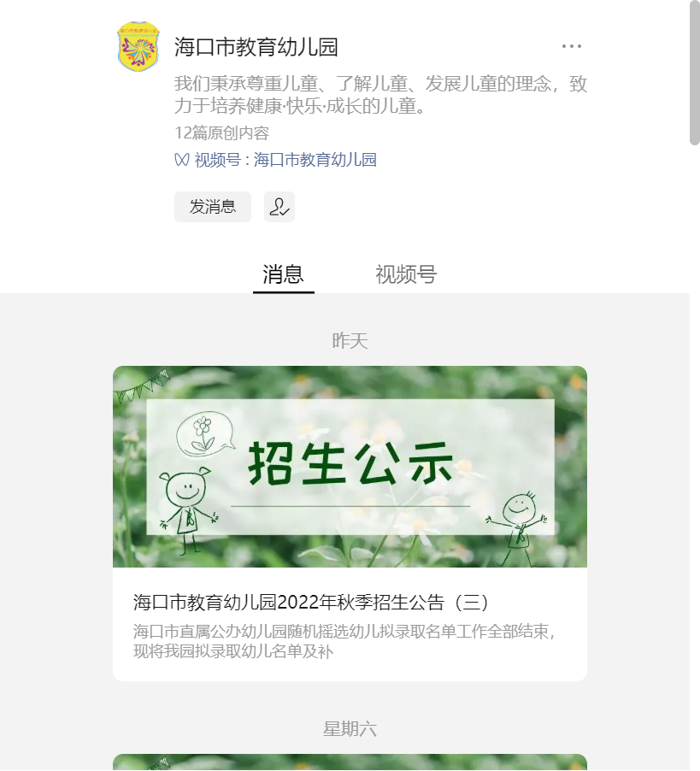Switch to the 消息 tab
Viewport: 700px width, 771px height.
click(283, 274)
